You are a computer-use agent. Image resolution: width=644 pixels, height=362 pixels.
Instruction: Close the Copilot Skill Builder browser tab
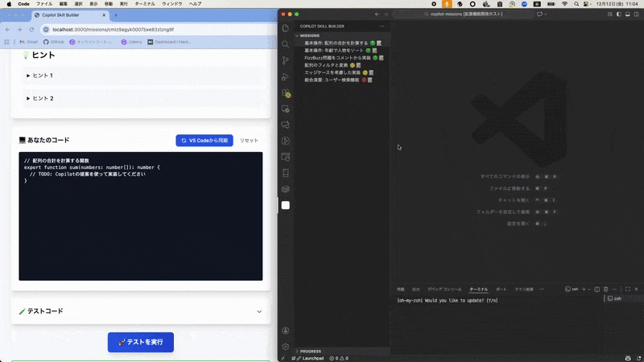104,15
